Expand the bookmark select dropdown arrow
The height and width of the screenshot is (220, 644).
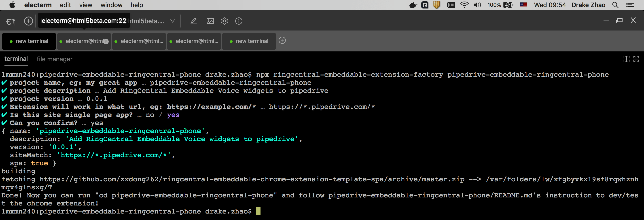click(x=172, y=21)
